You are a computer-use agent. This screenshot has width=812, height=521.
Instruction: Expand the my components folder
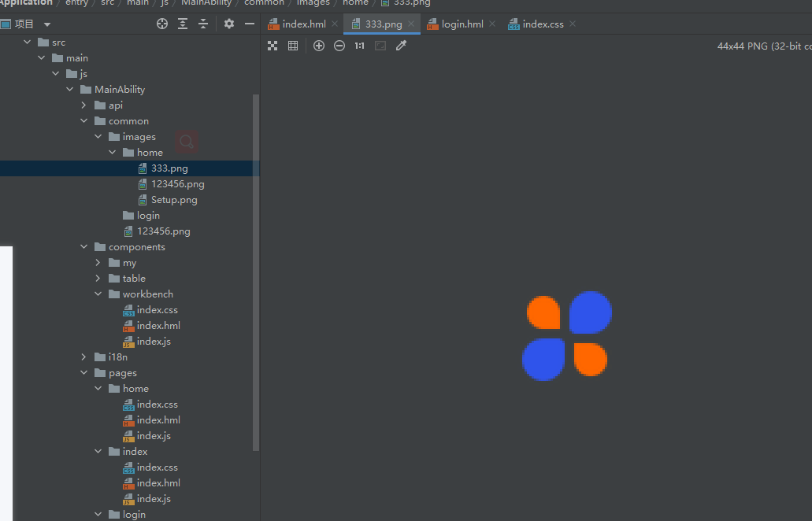click(x=98, y=262)
